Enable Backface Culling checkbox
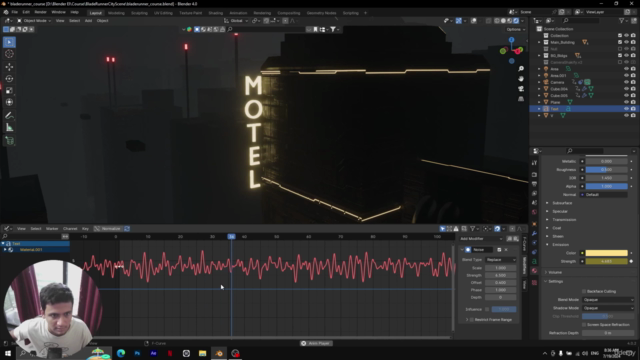640x360 pixels. tap(584, 291)
